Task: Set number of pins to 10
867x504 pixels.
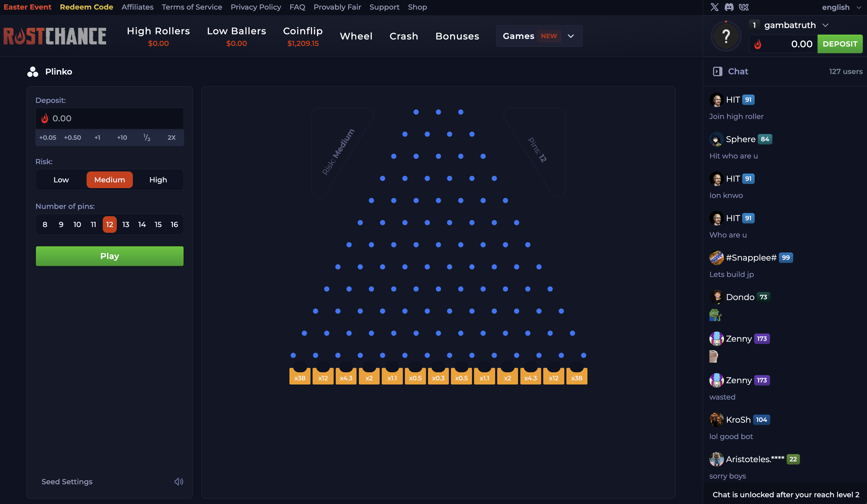Action: pos(77,224)
